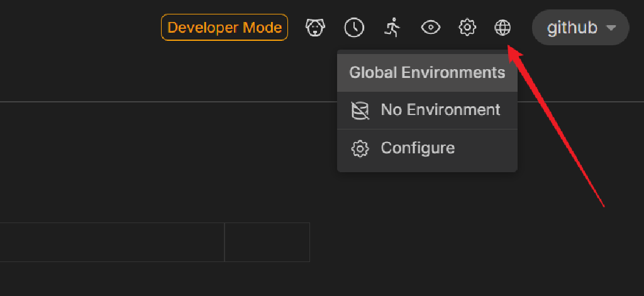Viewport: 644px width, 296px height.
Task: Toggle the Developer Mode badge
Action: (225, 28)
